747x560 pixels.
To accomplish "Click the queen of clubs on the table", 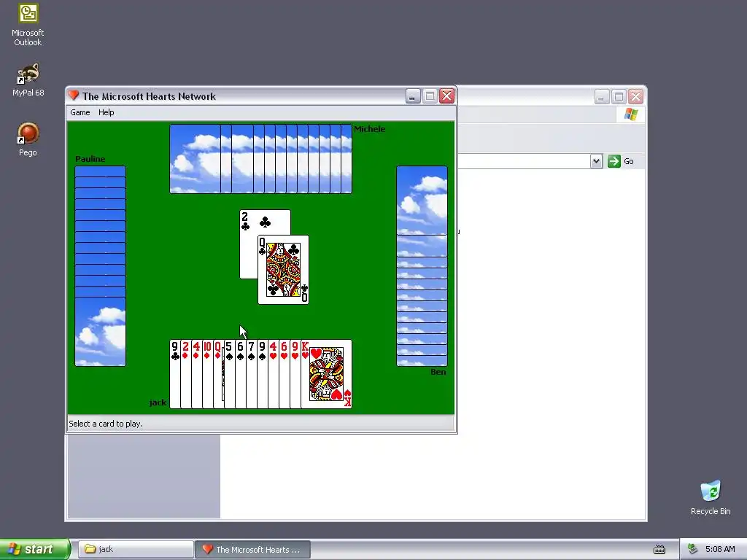I will point(284,270).
